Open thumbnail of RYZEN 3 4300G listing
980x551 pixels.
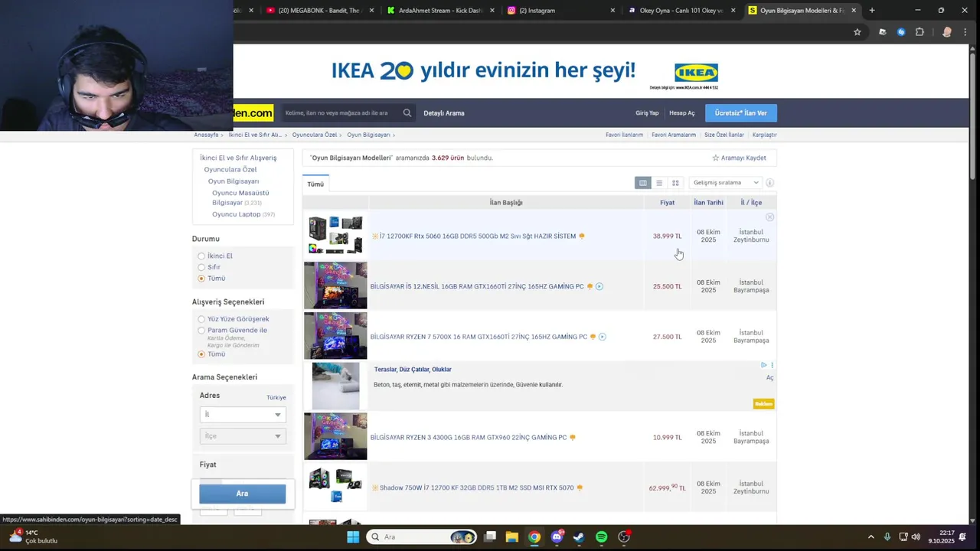335,436
